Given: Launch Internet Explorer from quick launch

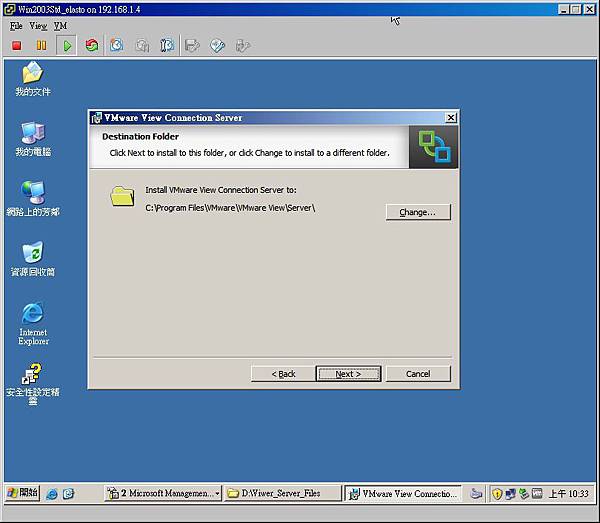Looking at the screenshot, I should pos(52,494).
